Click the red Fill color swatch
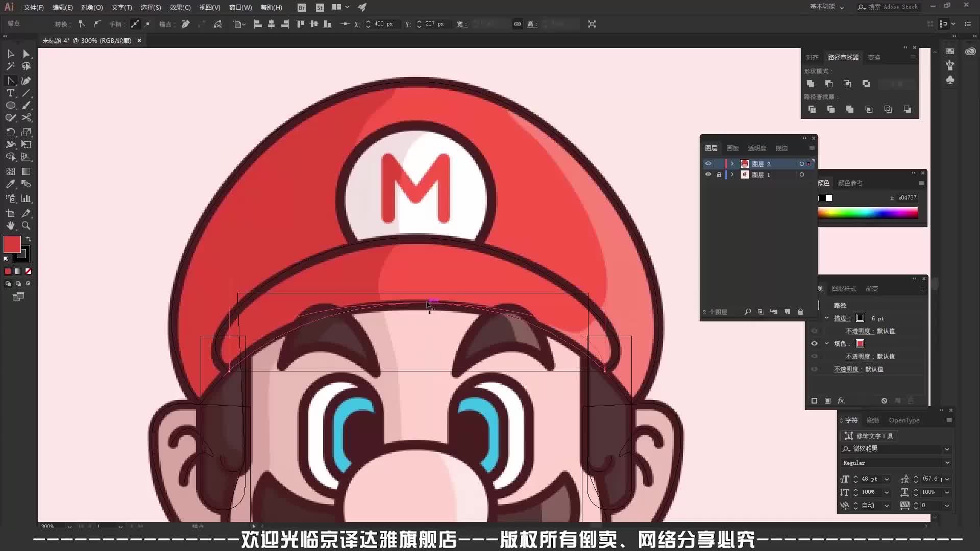 12,244
